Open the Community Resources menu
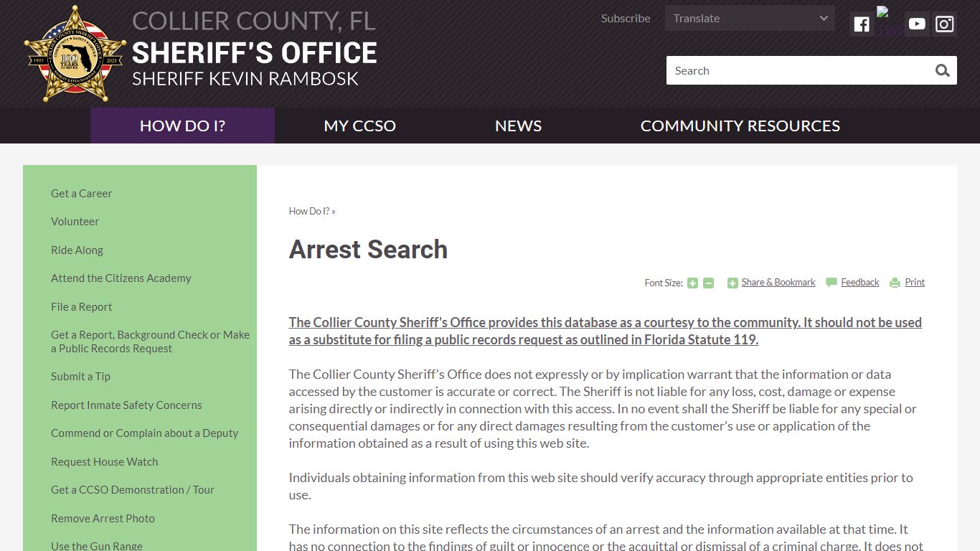The image size is (980, 551). click(x=740, y=126)
